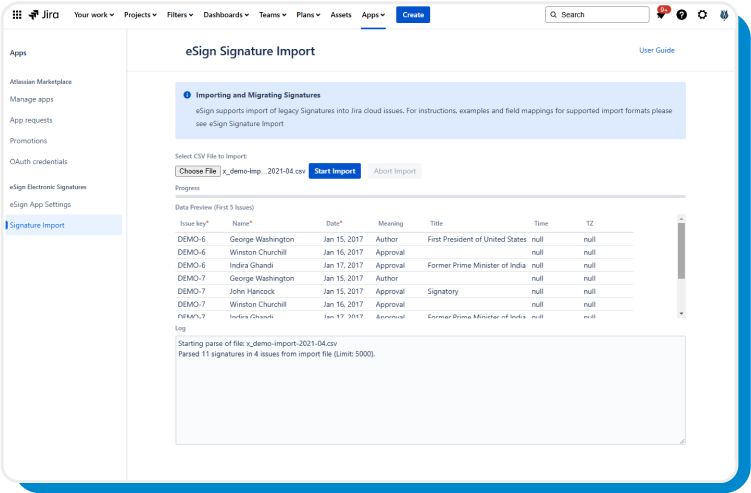Click the Name column header
Image resolution: width=751 pixels, height=493 pixels.
point(242,224)
